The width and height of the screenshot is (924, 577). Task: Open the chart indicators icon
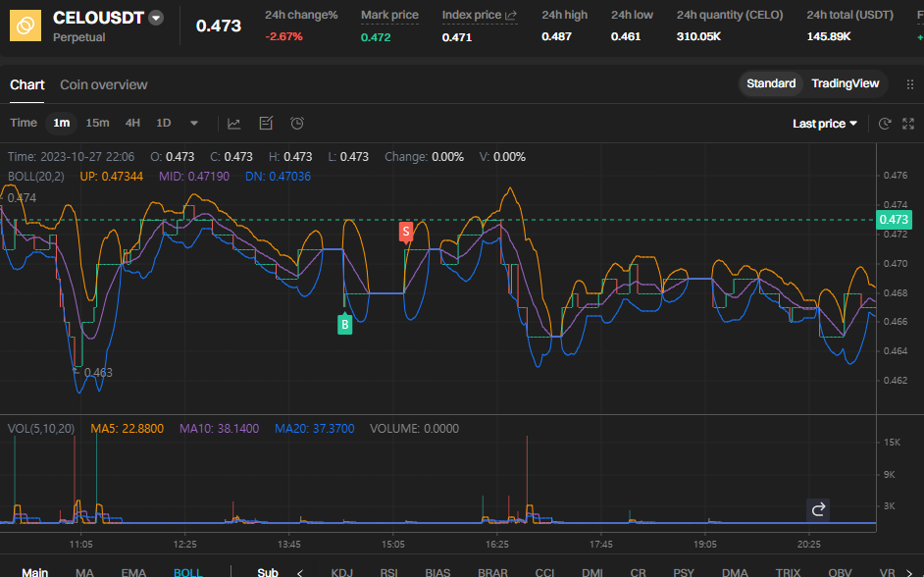click(234, 124)
